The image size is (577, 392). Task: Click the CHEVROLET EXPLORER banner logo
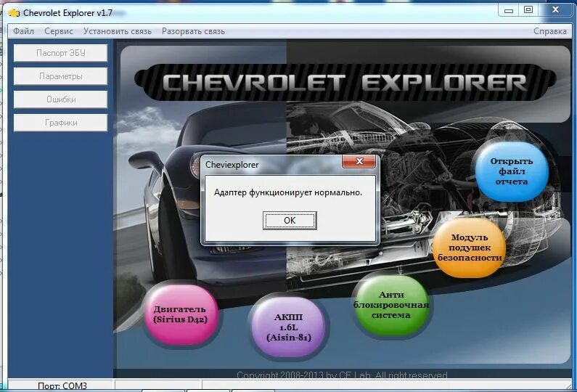(x=345, y=83)
